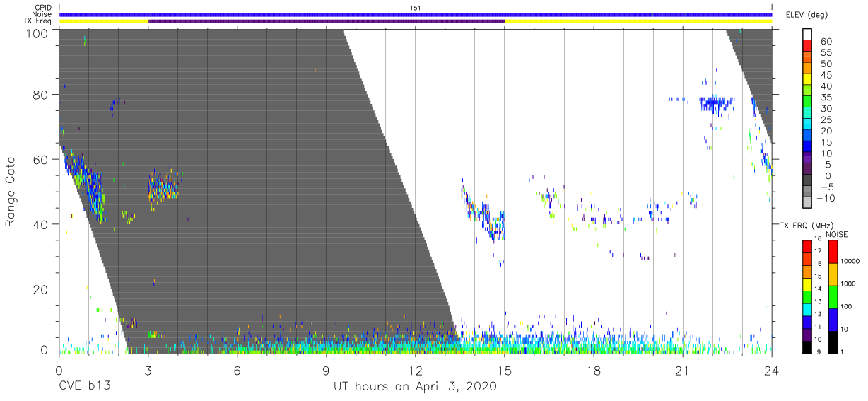The height and width of the screenshot is (401, 868).
Task: Click the Noise row label
Action: tap(42, 14)
